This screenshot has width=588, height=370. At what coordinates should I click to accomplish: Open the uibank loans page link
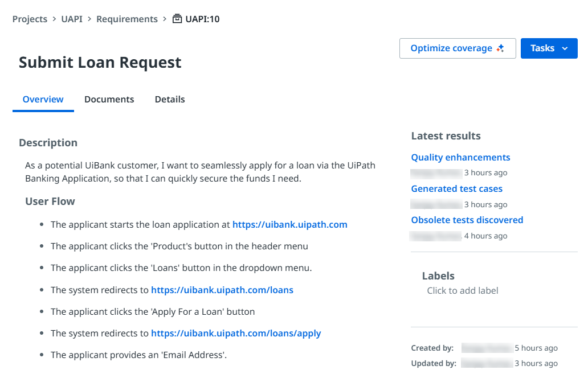coord(222,290)
